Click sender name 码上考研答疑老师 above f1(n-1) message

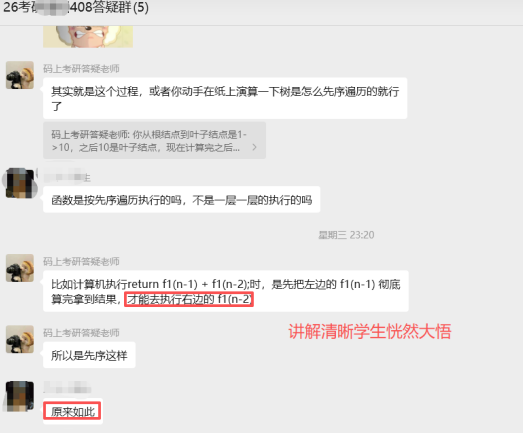click(81, 262)
